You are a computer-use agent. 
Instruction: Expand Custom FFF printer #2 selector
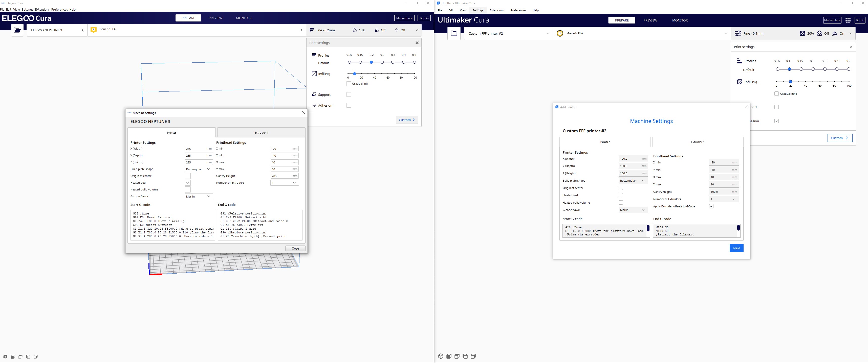[x=508, y=33]
